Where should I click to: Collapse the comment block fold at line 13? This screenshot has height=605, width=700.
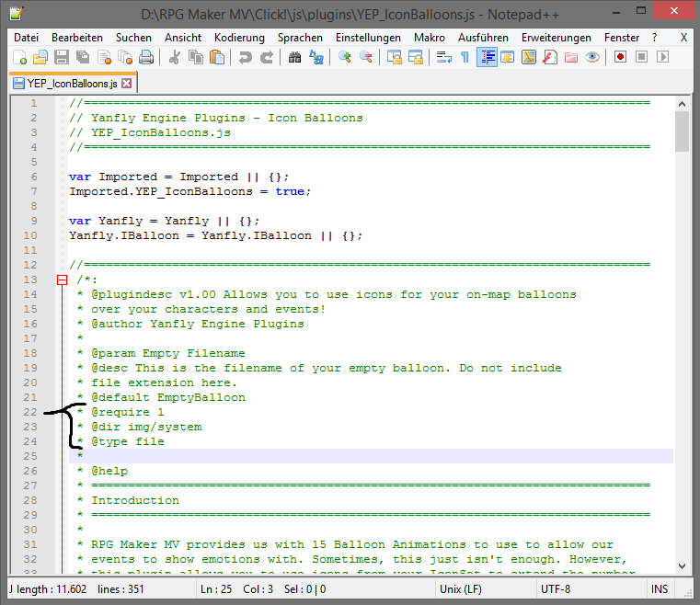point(62,280)
